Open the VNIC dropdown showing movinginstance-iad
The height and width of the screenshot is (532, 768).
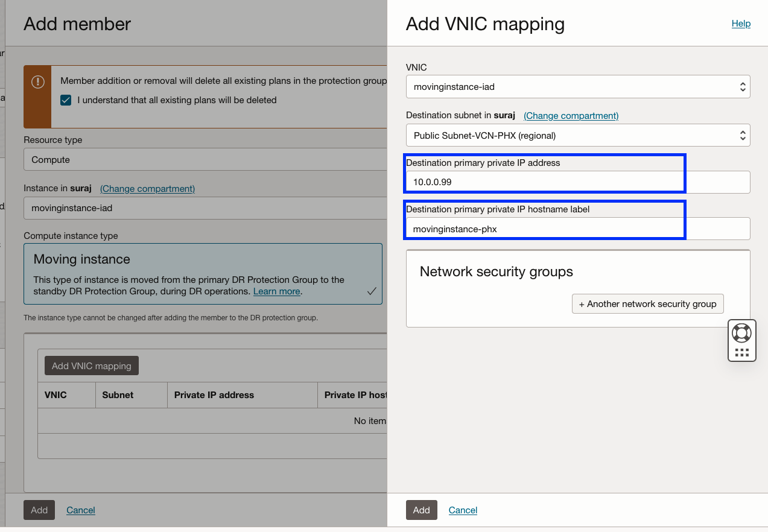(577, 86)
